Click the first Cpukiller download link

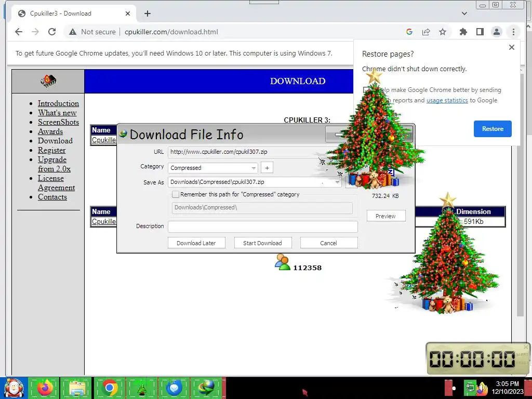104,140
